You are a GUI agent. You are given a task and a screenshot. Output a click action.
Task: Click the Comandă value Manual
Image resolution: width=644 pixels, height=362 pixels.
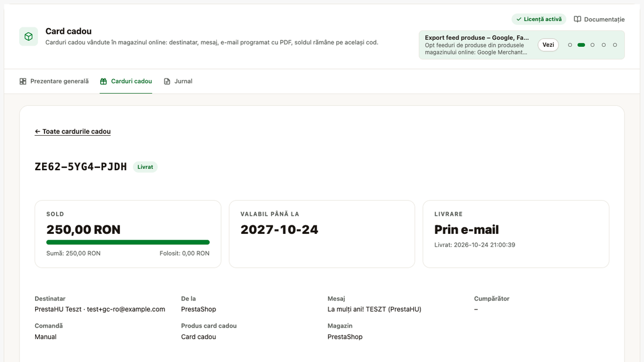click(x=46, y=336)
